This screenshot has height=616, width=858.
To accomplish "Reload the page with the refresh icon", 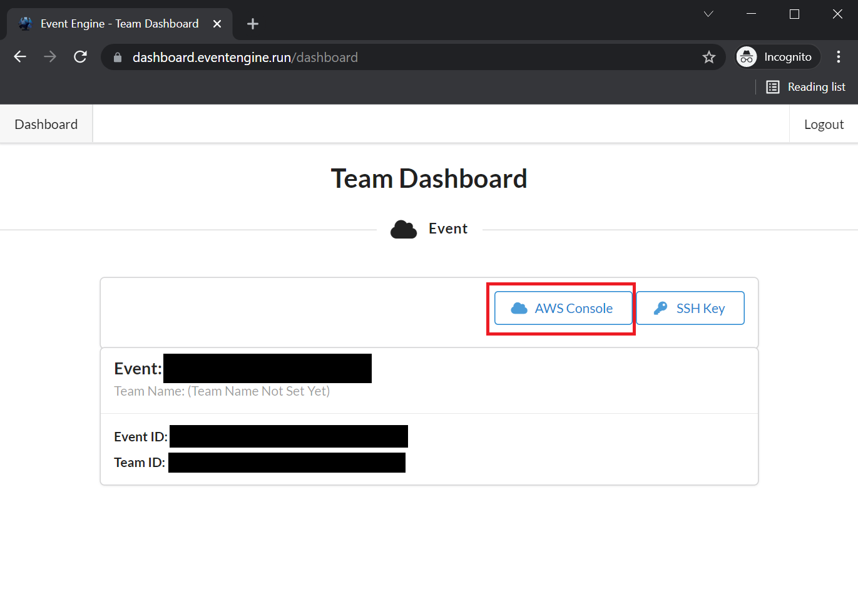I will pyautogui.click(x=80, y=57).
